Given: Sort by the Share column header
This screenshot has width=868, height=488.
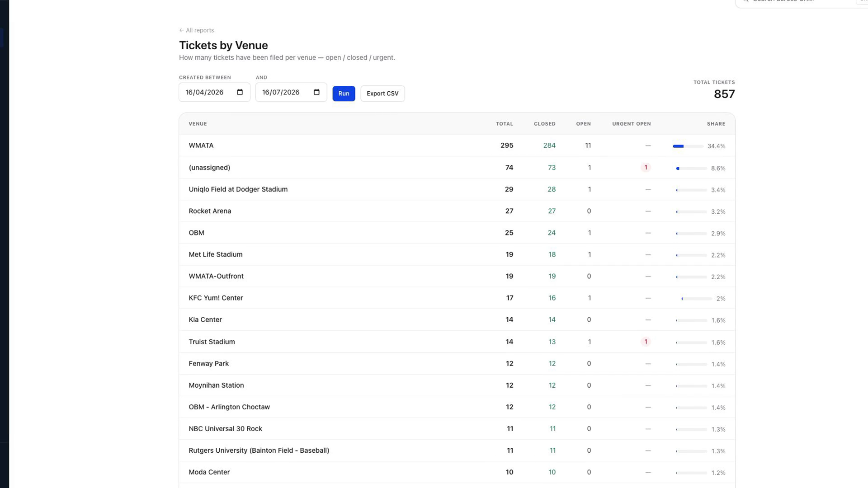Looking at the screenshot, I should tap(716, 124).
